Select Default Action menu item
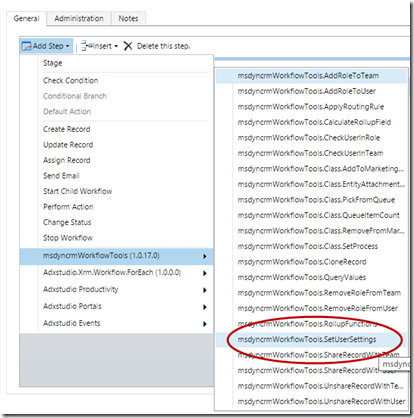The height and width of the screenshot is (418, 414). (x=67, y=111)
